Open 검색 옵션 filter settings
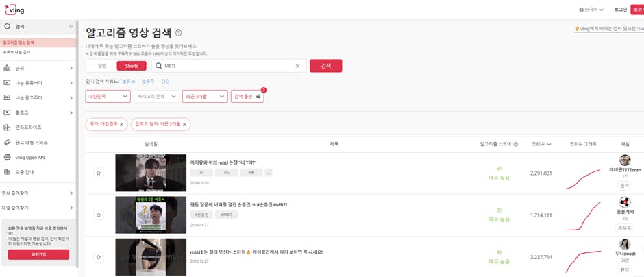644x277 pixels. (x=247, y=96)
